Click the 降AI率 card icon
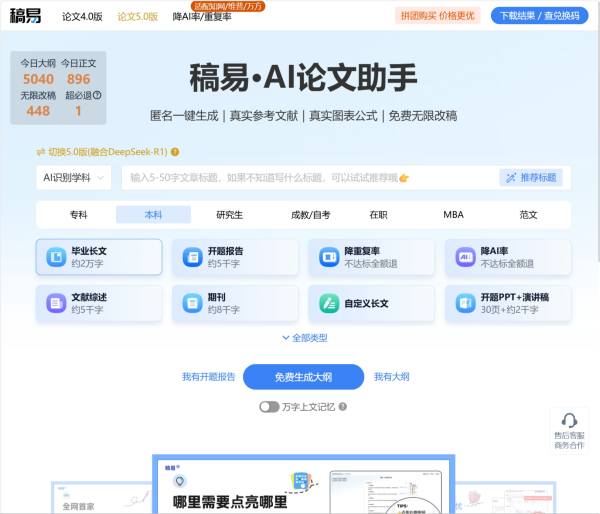Viewport: 600px width, 514px height. click(x=465, y=257)
